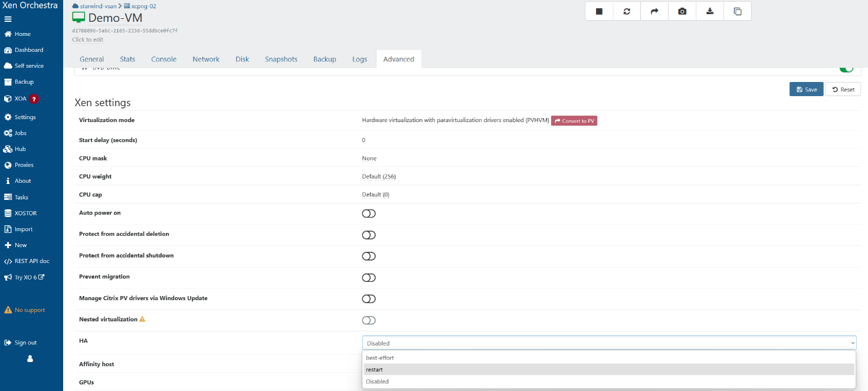The height and width of the screenshot is (391, 868).
Task: Open Hub in sidebar
Action: pyautogui.click(x=15, y=149)
